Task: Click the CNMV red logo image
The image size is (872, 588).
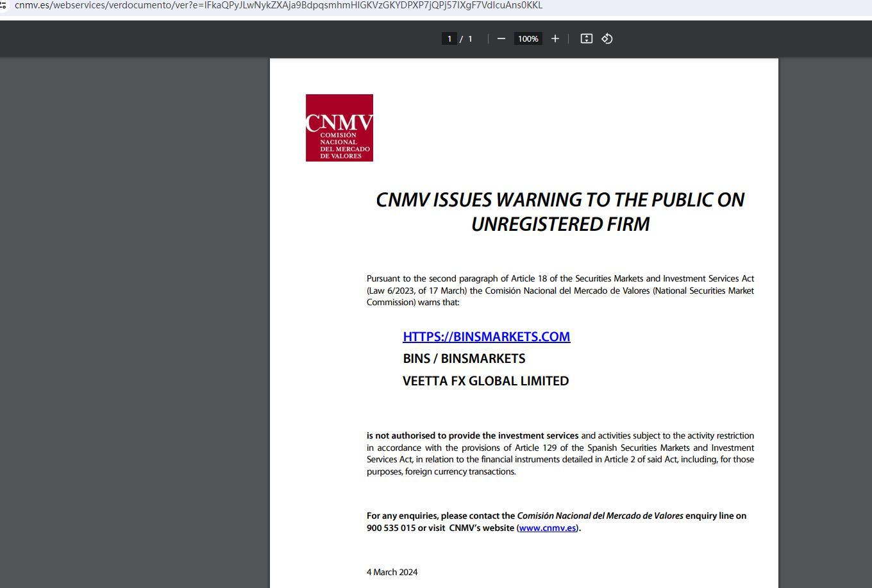Action: coord(339,128)
